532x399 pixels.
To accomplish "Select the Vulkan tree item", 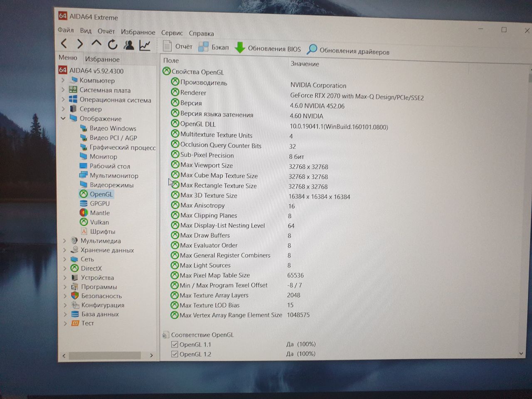I will point(94,222).
